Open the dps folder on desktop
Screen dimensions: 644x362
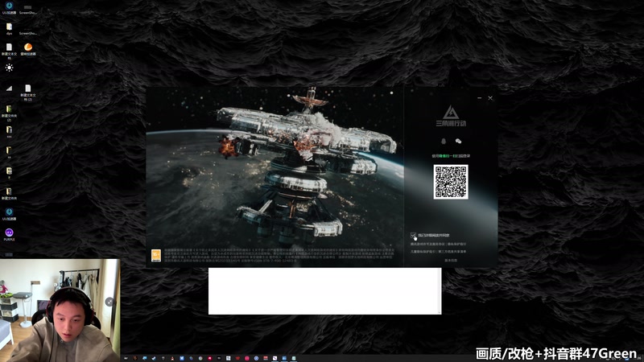(9, 29)
